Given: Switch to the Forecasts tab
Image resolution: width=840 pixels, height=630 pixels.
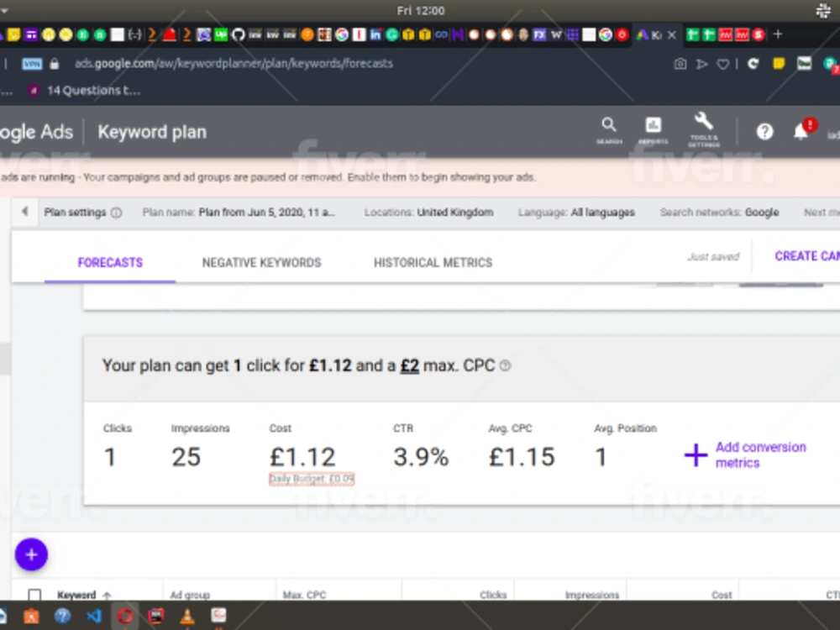Looking at the screenshot, I should pos(110,262).
